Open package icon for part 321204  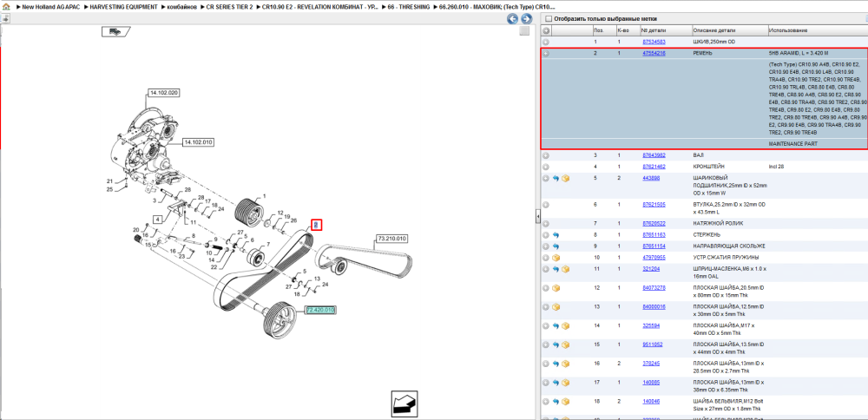click(x=565, y=270)
